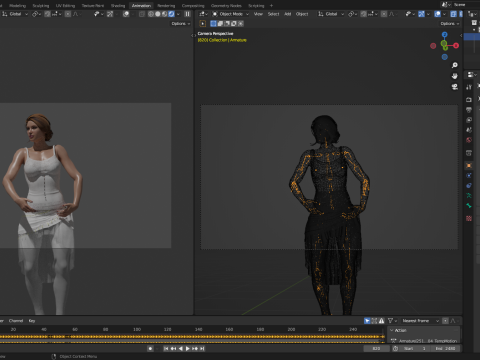The image size is (480, 360).
Task: Click Play animation button
Action: pyautogui.click(x=187, y=348)
